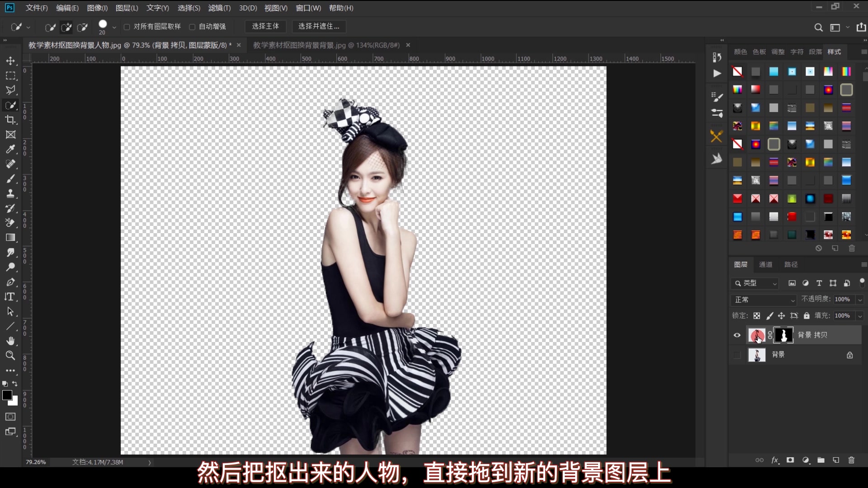Viewport: 868px width, 488px height.
Task: Open the 不透明度 opacity dropdown arrow
Action: click(860, 300)
